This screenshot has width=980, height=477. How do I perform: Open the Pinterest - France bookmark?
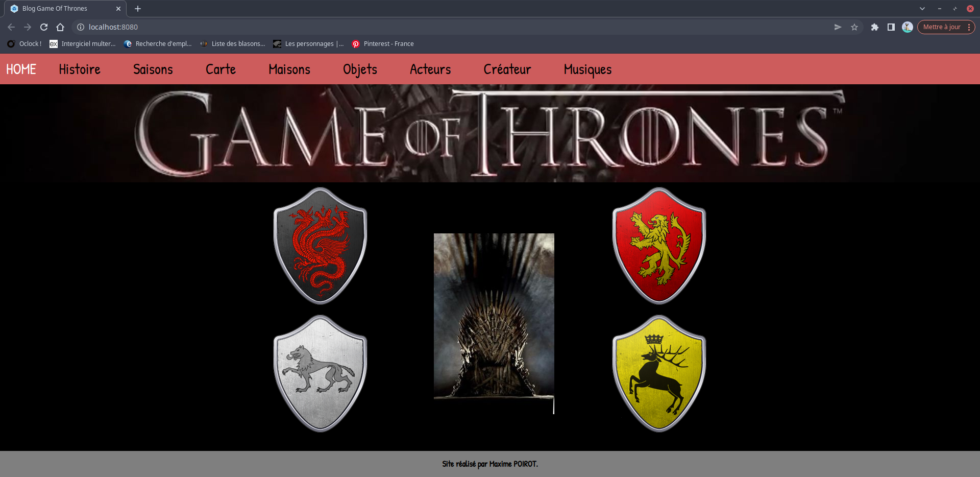(382, 44)
